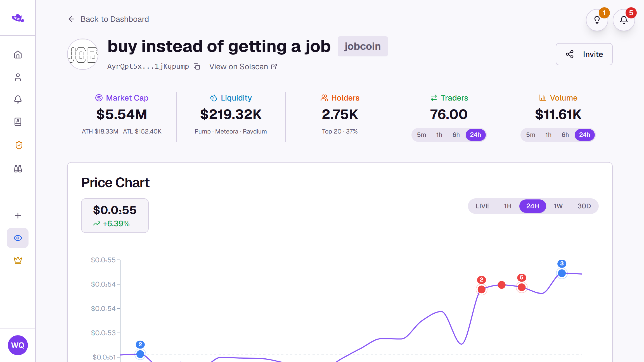
Task: Open the binoculars explore icon
Action: click(x=18, y=169)
